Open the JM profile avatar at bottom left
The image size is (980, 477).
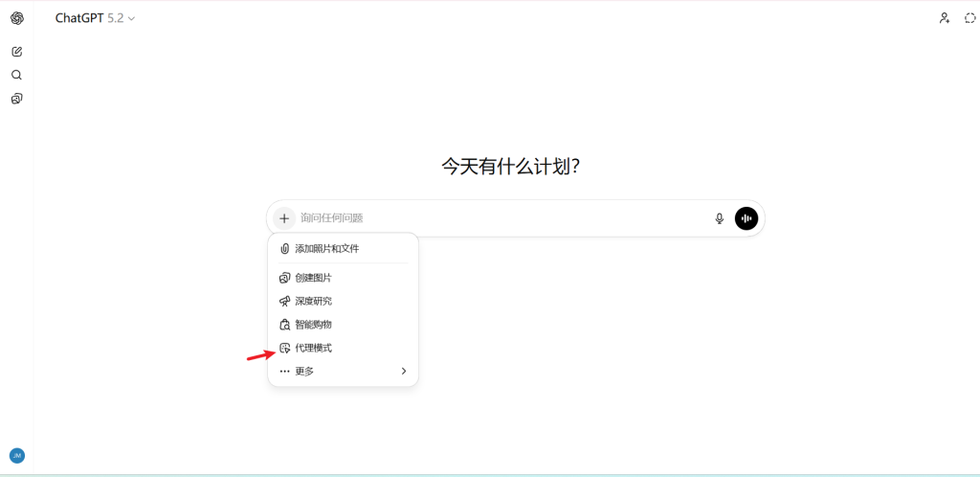click(x=17, y=456)
